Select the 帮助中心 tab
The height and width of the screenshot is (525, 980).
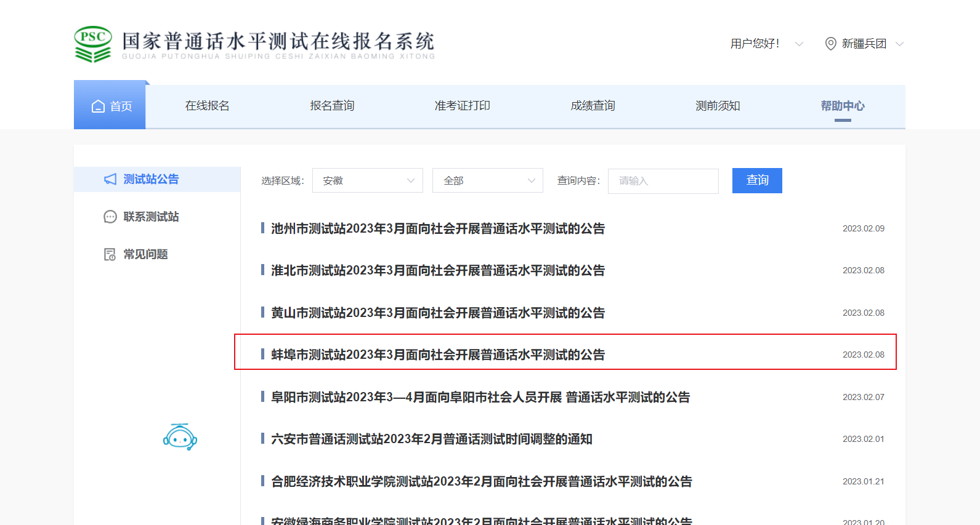tap(842, 106)
